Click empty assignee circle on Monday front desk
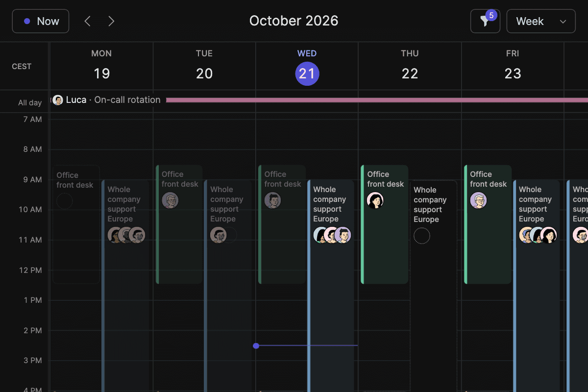 (64, 201)
